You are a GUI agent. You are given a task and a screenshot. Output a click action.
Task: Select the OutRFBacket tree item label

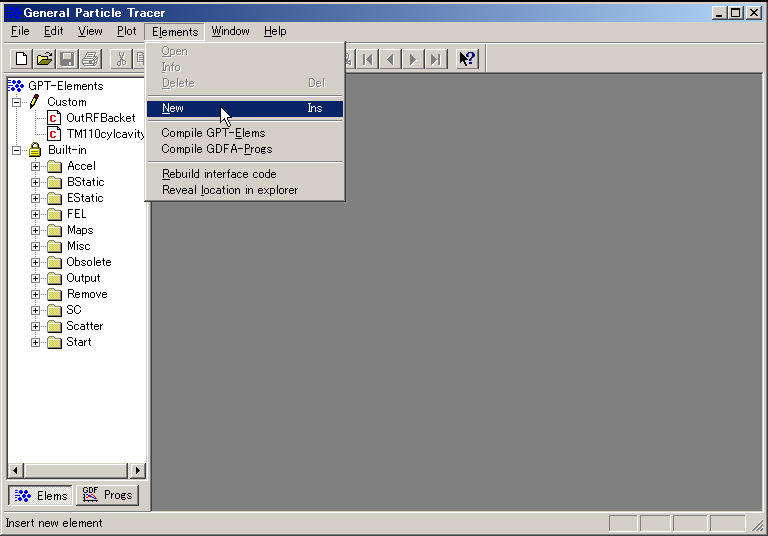point(101,118)
